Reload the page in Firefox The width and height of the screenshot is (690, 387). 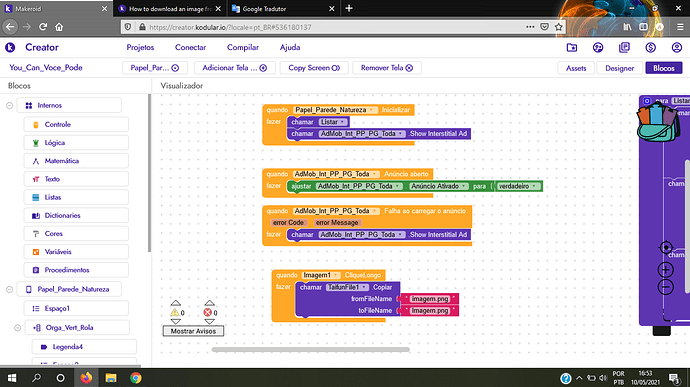43,27
